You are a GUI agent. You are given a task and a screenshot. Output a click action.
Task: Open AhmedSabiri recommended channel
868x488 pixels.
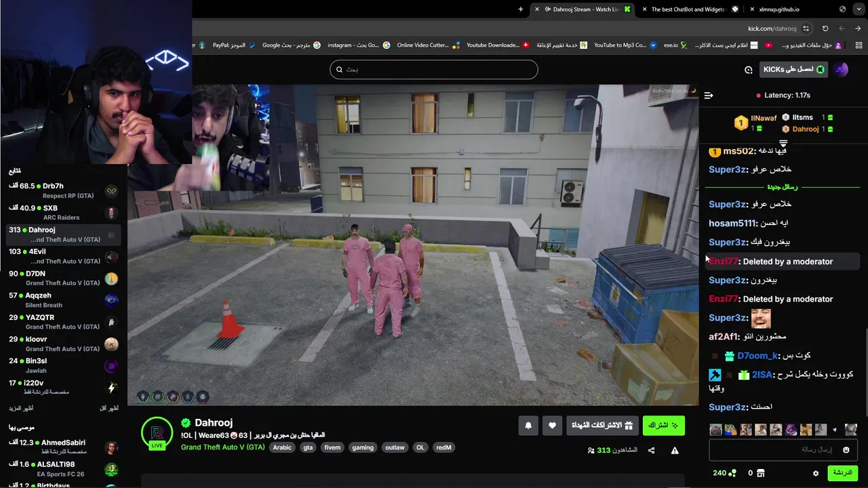(x=63, y=447)
